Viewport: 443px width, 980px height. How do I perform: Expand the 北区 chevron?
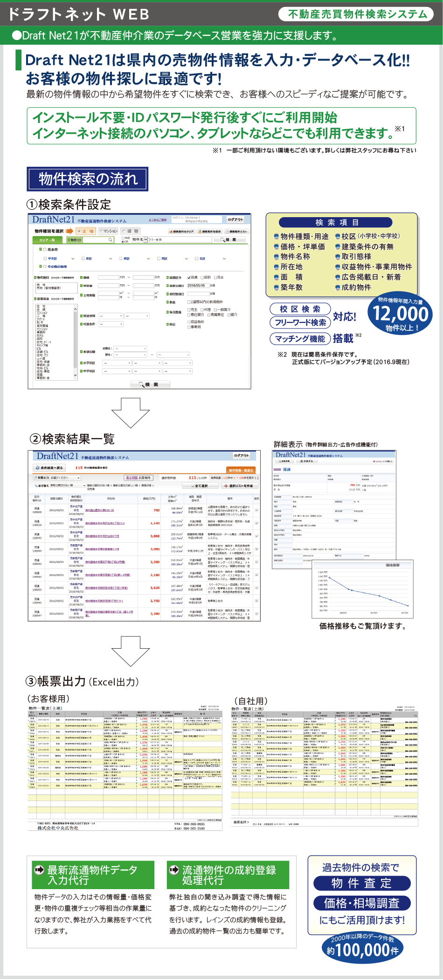224,259
